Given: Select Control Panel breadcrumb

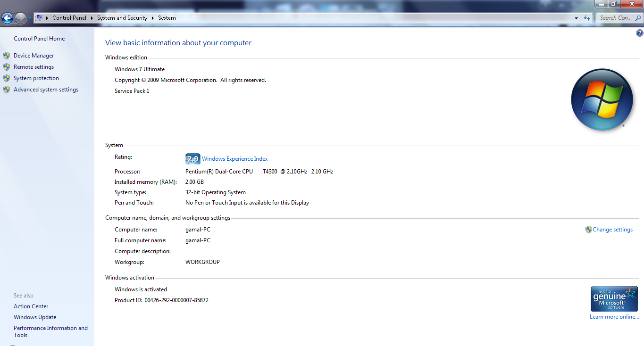Looking at the screenshot, I should 69,18.
